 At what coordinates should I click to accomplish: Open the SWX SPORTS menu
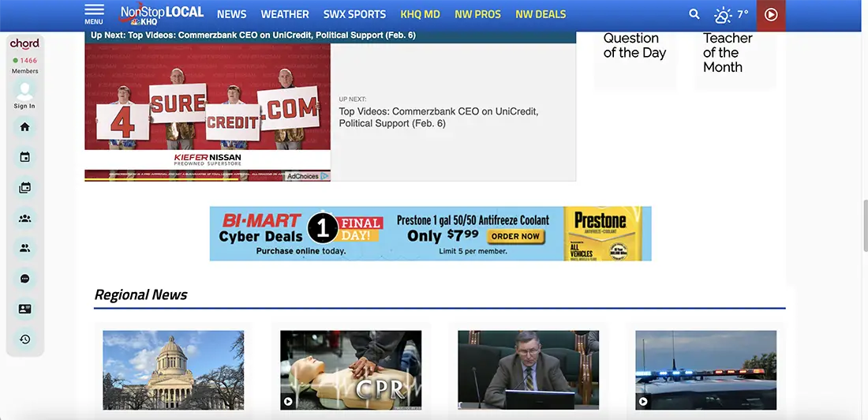[x=355, y=14]
